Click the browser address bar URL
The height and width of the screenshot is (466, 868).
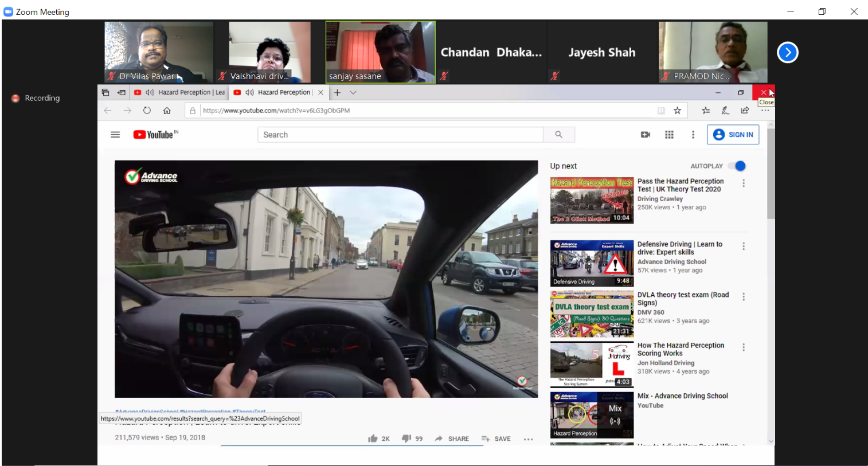tap(276, 111)
